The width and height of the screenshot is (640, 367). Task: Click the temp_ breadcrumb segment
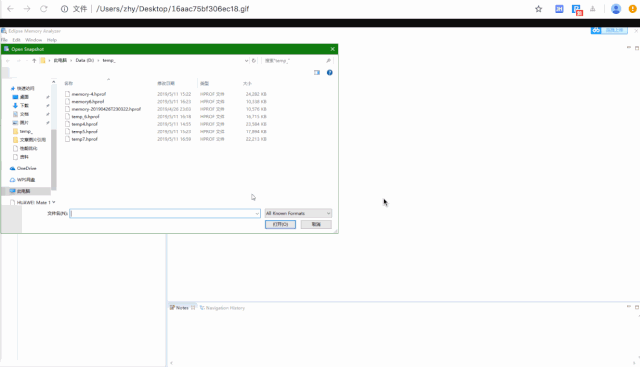tap(109, 60)
